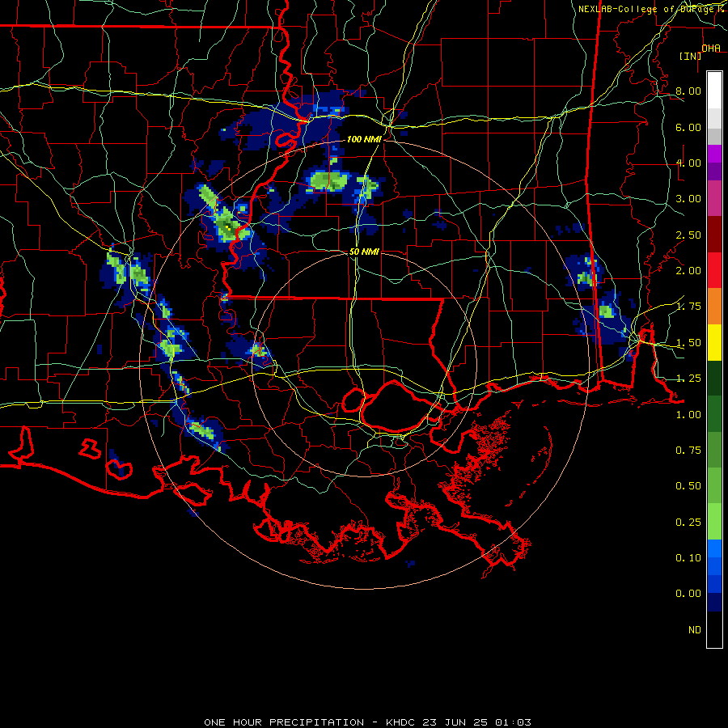Image resolution: width=728 pixels, height=728 pixels.
Task: Select the OHA product code text
Action: [711, 48]
